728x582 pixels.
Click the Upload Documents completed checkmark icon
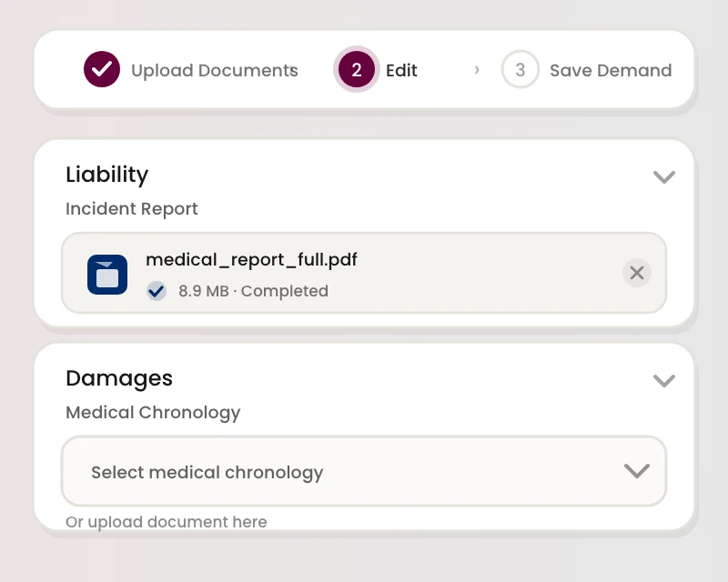click(x=102, y=69)
